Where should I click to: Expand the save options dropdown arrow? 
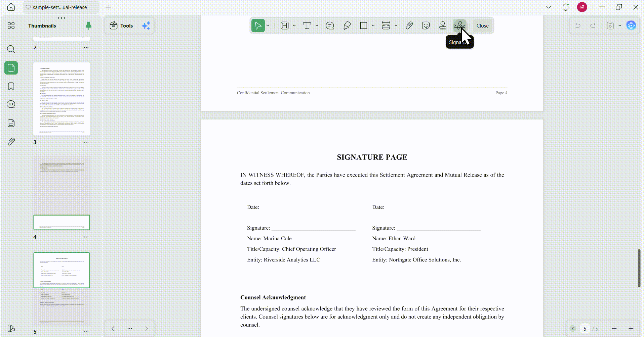click(620, 26)
